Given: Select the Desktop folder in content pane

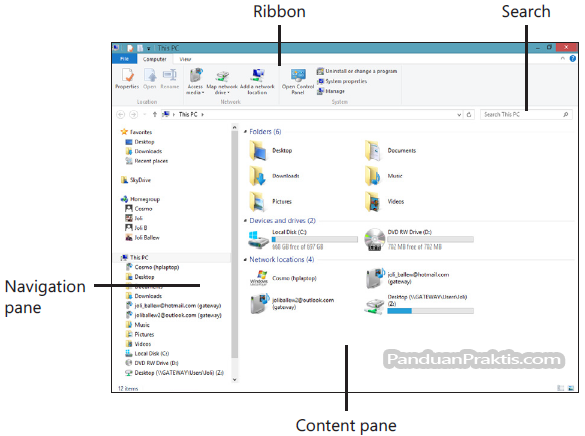Looking at the screenshot, I should tap(271, 150).
